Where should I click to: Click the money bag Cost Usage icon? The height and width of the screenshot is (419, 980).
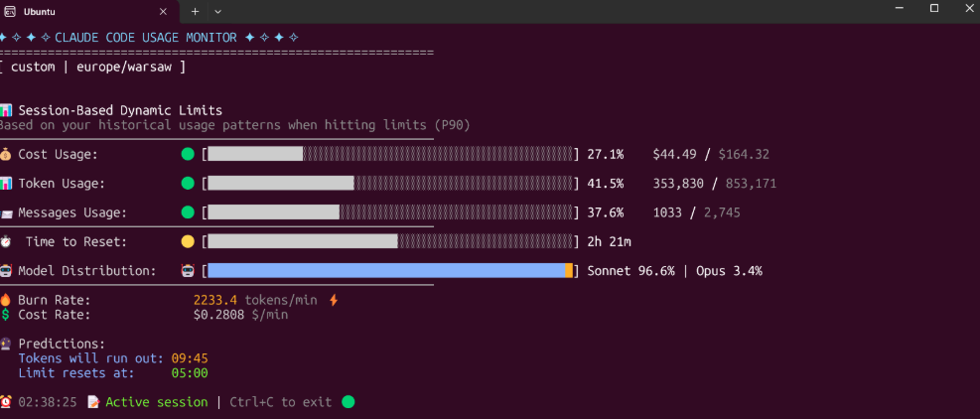(6, 154)
